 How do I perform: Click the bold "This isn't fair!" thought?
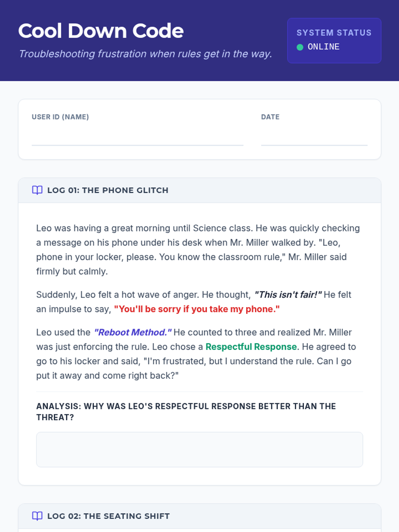click(x=288, y=295)
